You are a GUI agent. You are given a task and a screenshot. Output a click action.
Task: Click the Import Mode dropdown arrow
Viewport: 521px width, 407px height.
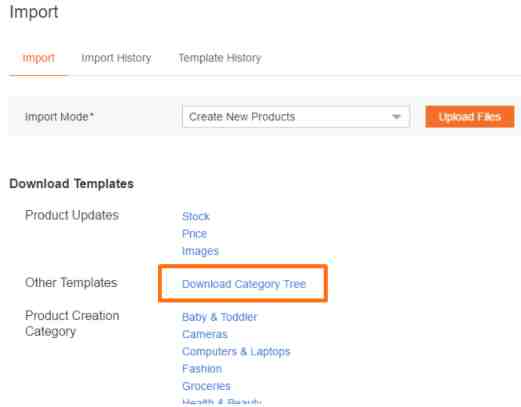click(x=396, y=117)
